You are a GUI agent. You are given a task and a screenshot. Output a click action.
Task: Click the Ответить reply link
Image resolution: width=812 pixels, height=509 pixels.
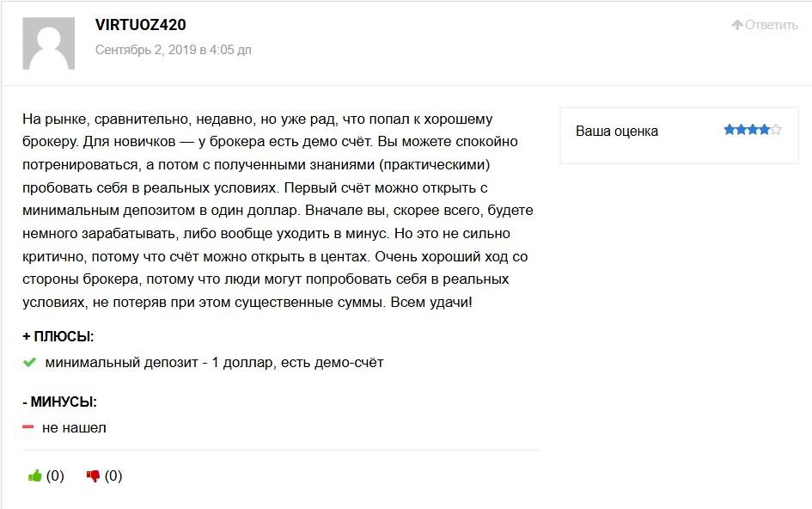771,25
